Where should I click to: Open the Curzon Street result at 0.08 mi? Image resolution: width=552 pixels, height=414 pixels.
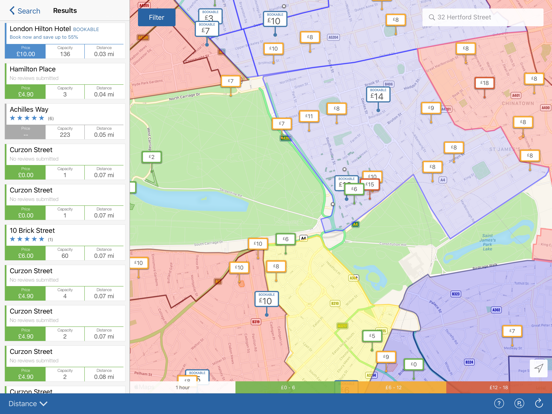[x=65, y=364]
